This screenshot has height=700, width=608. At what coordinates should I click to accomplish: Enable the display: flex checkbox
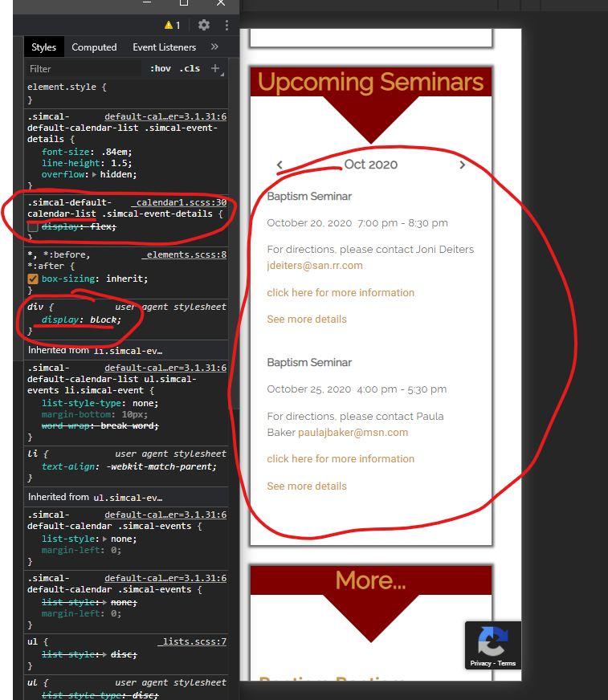[x=33, y=227]
